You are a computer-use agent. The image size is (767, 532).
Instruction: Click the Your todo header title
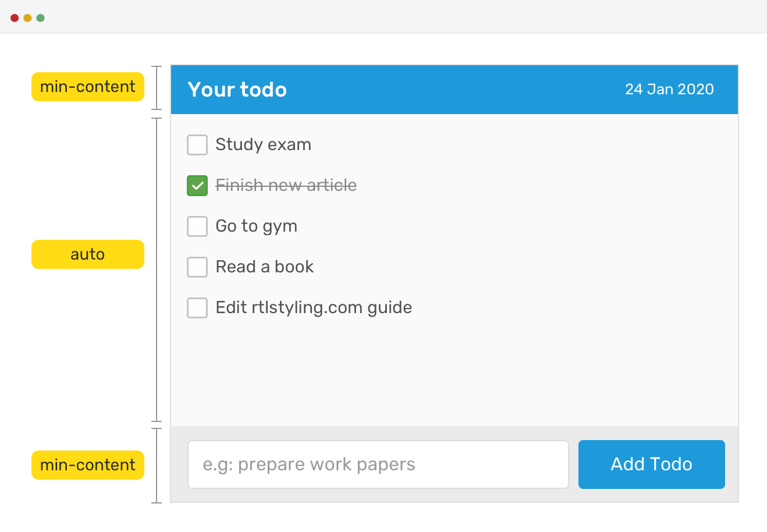click(237, 90)
